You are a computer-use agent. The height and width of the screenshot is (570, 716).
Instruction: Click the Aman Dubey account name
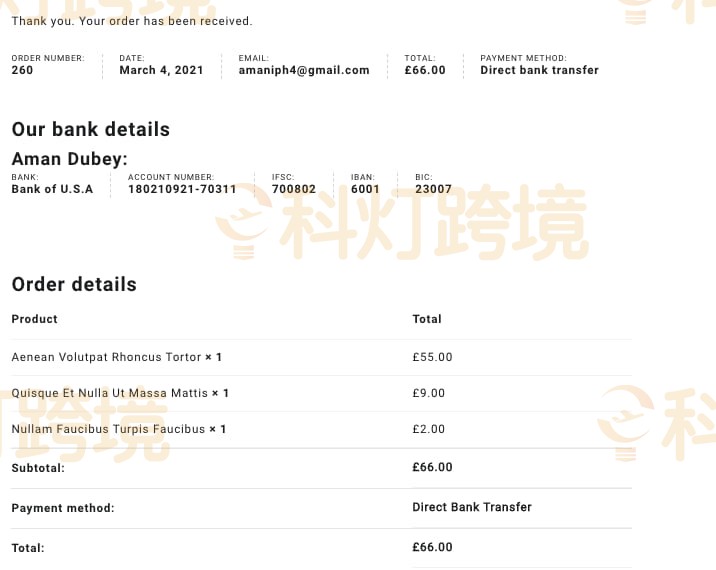pyautogui.click(x=69, y=159)
